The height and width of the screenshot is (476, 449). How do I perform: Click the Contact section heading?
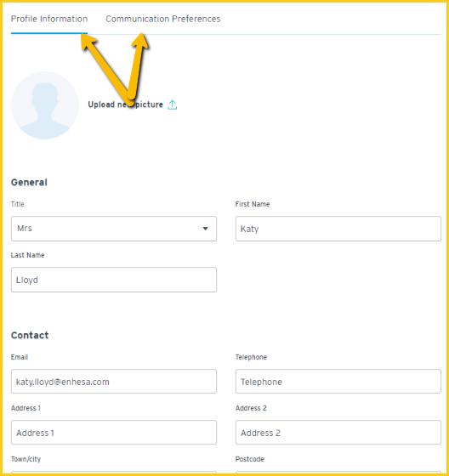coord(30,335)
